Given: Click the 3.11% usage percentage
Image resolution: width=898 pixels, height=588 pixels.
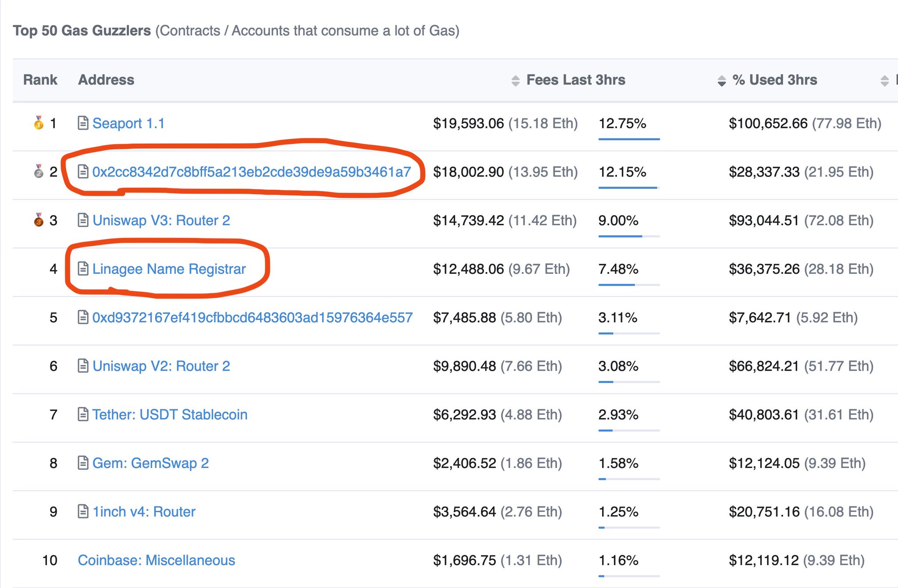Looking at the screenshot, I should (618, 317).
